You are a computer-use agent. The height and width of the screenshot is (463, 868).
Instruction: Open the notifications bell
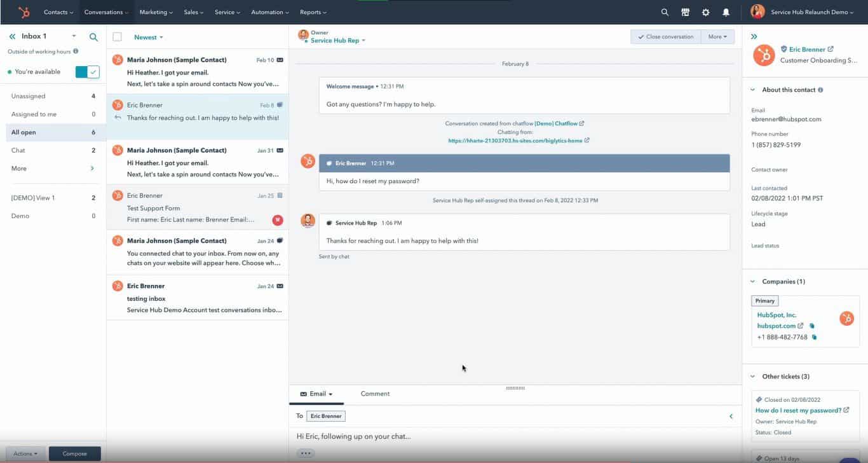pyautogui.click(x=726, y=12)
